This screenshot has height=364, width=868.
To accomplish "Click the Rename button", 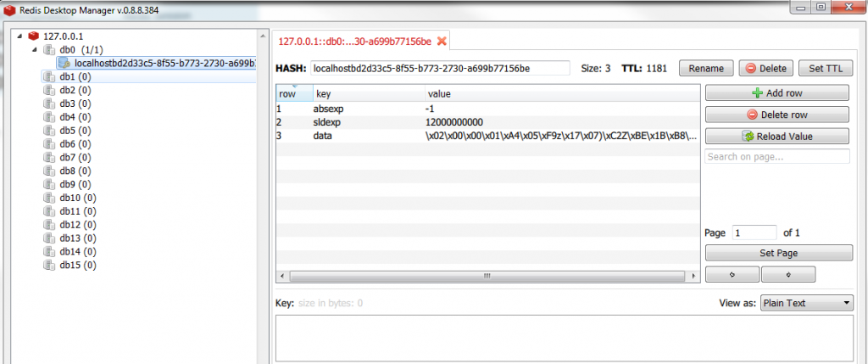I will [x=706, y=69].
